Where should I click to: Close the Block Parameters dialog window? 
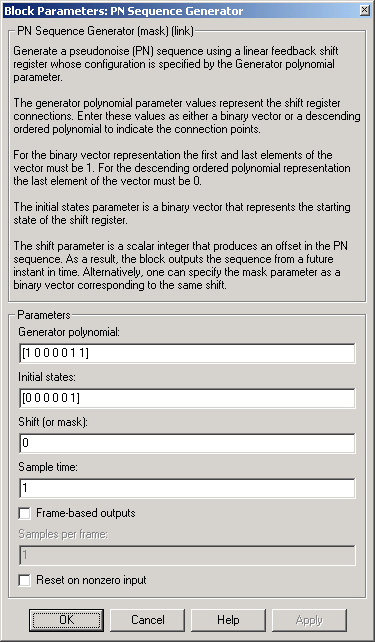364,11
